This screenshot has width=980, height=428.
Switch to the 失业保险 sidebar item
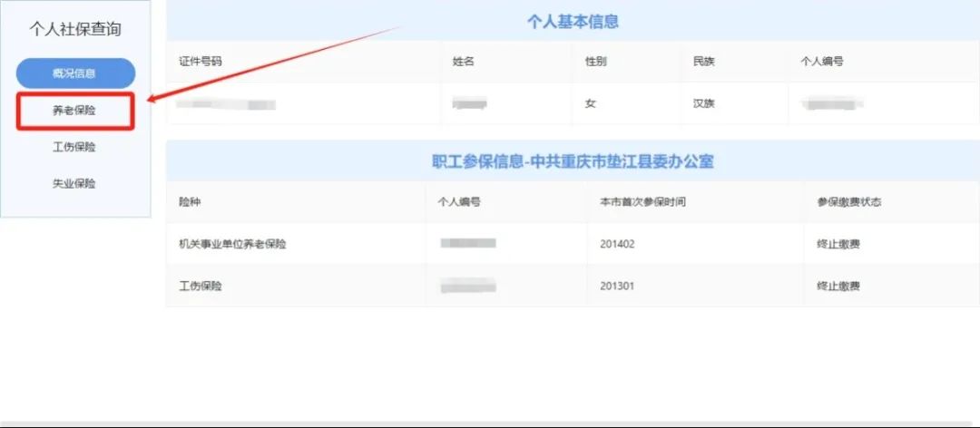[74, 183]
